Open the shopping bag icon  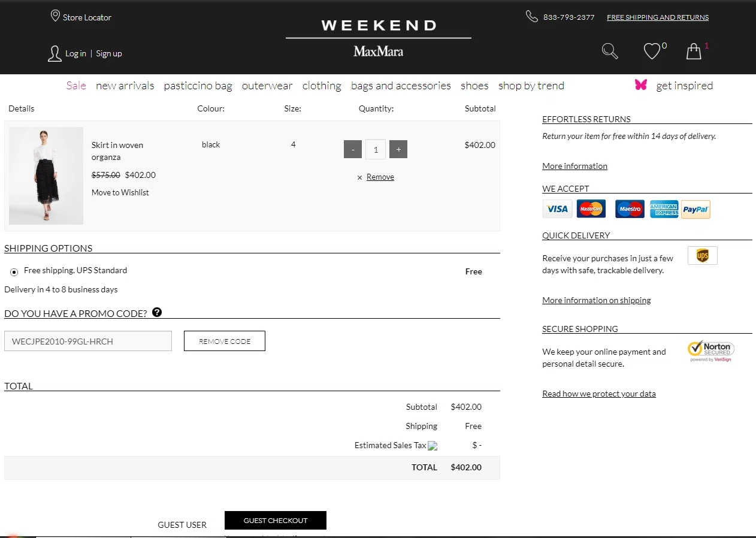pyautogui.click(x=694, y=51)
